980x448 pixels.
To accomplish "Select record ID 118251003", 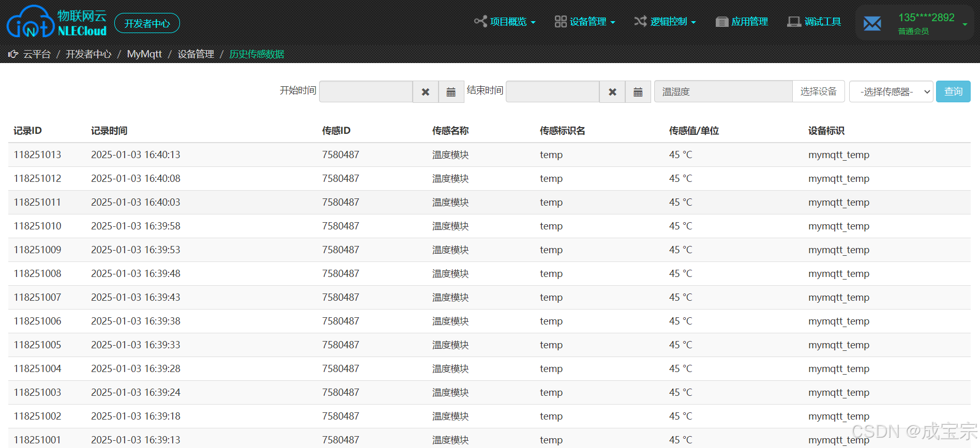I will tap(37, 392).
